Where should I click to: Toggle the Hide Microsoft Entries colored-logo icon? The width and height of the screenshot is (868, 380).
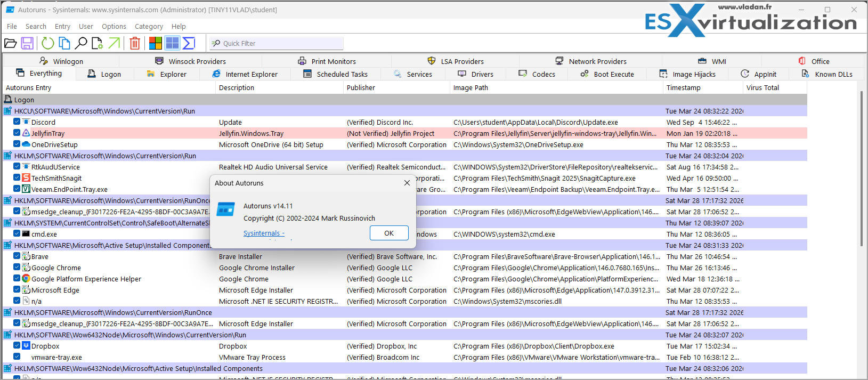[x=156, y=43]
